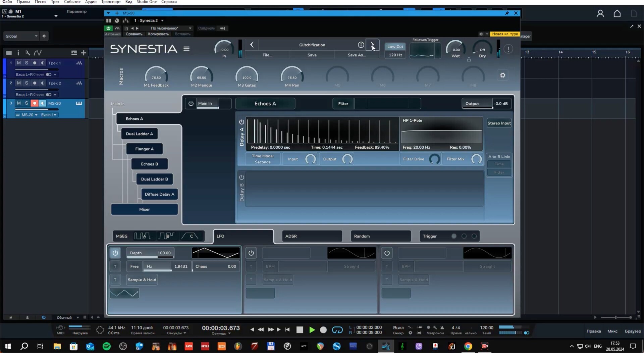The width and height of the screenshot is (644, 353).
Task: Adjust LFO Depth slider
Action: tap(150, 253)
